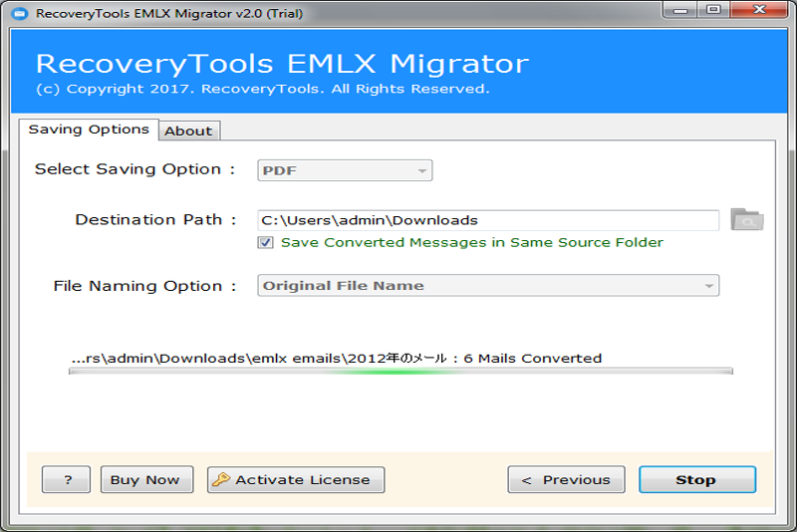Click the Buy Now button

(x=146, y=479)
